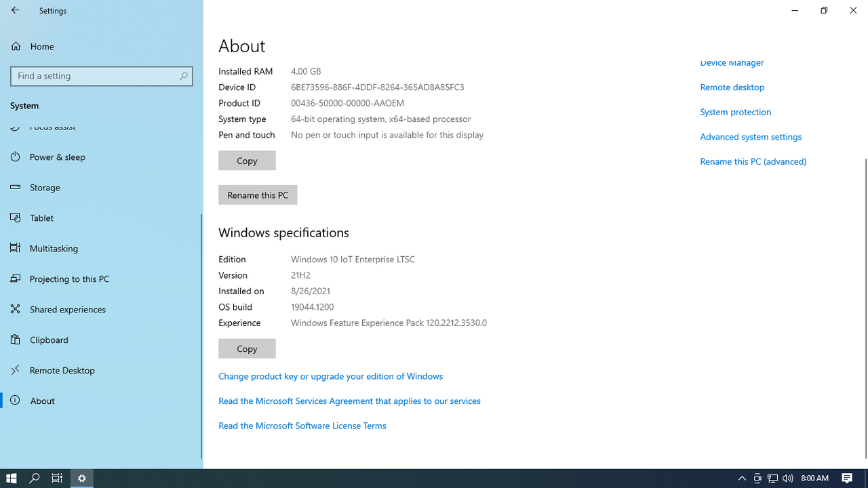Click the Settings gear on taskbar

(82, 479)
